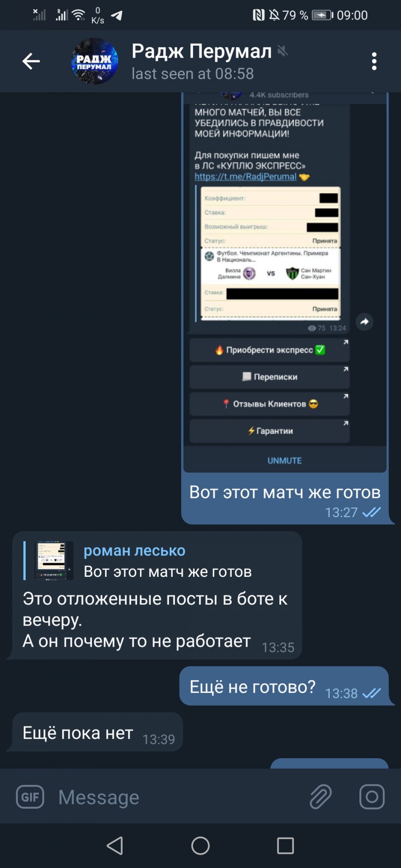
Task: Toggle UNMUTE on the forwarded channel
Action: click(285, 460)
